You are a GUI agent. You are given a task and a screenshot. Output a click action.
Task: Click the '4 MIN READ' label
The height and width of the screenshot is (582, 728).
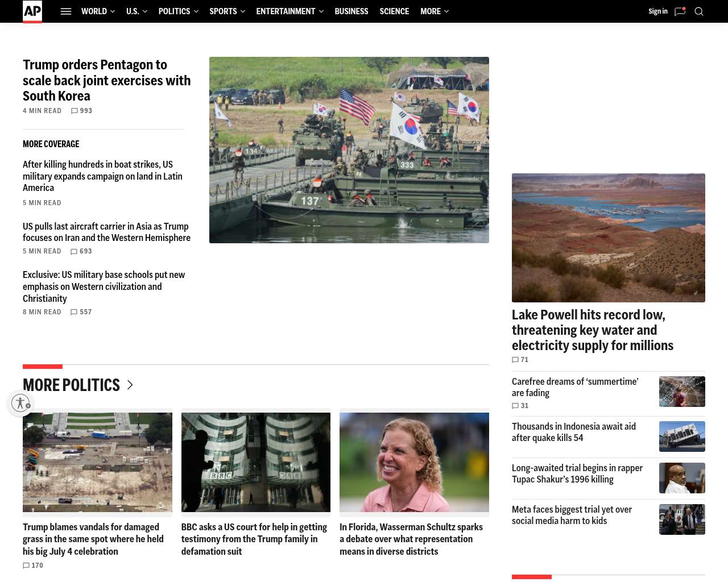[x=42, y=111]
